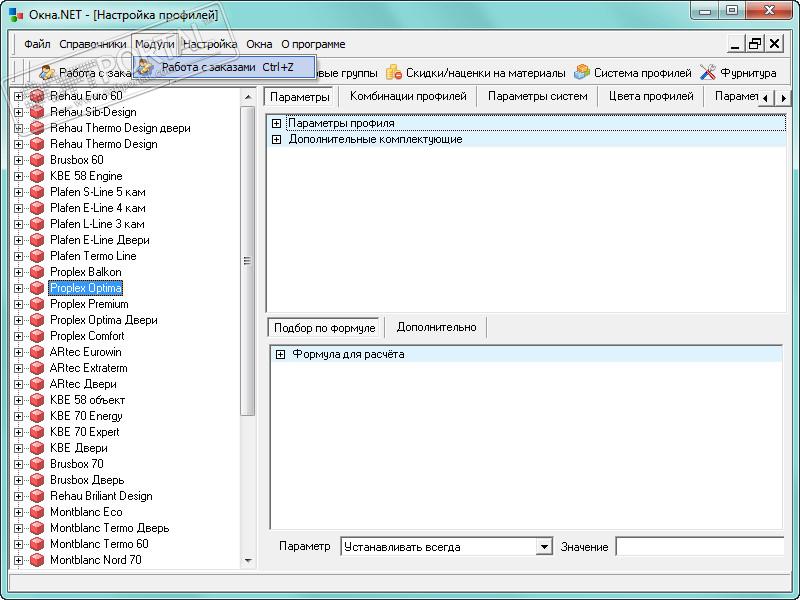Expand the Rehau Thermo Design двери tree node

click(x=18, y=128)
